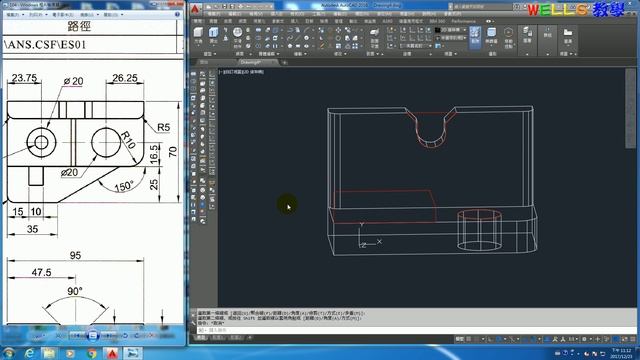The width and height of the screenshot is (640, 360).
Task: Click the Model (模型) space status button
Action: (460, 339)
